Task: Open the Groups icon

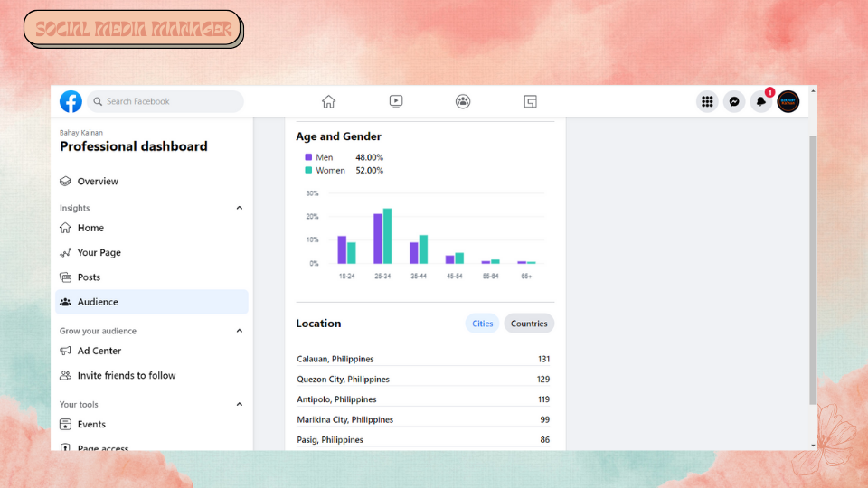Action: 463,101
